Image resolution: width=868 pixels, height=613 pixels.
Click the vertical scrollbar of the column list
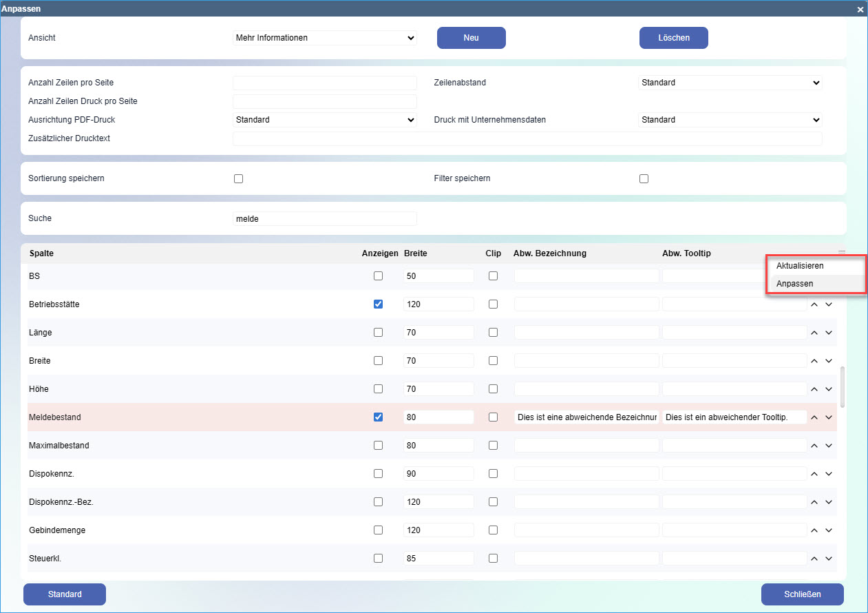(843, 387)
